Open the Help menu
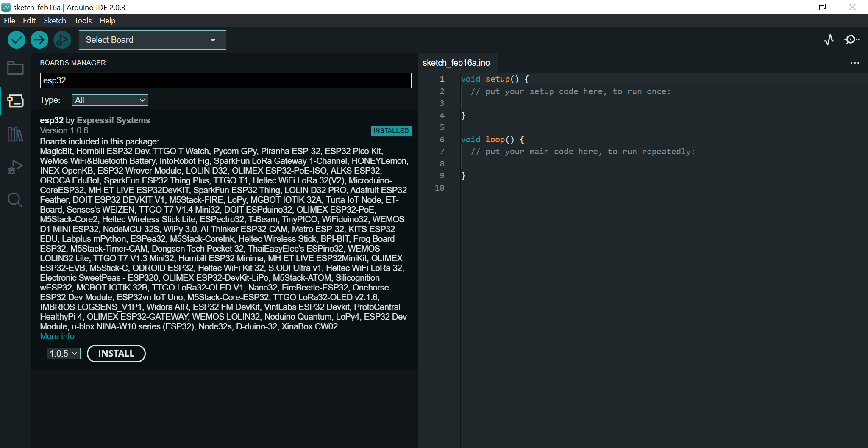The image size is (868, 448). click(108, 21)
